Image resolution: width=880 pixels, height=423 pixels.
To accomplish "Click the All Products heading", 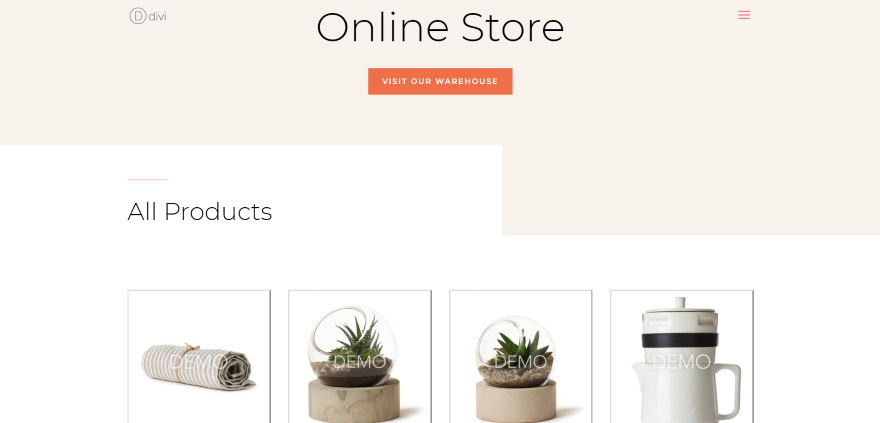I will pos(200,212).
